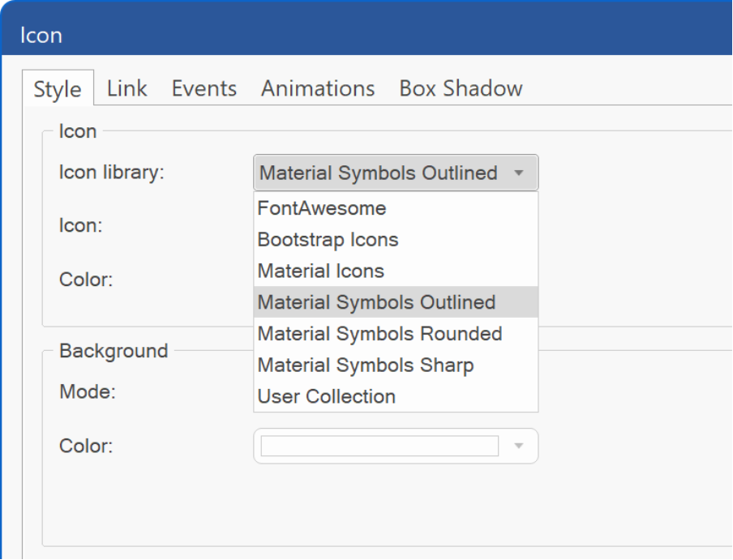Pick User Collection from the list
Screen dimensions: 733x560
(x=396, y=396)
